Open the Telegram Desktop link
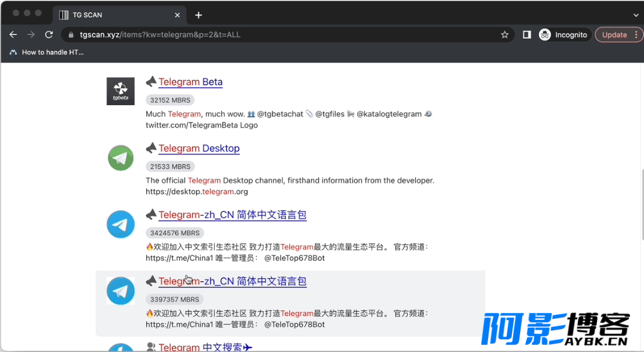Viewport: 644px width, 352px height. click(199, 148)
